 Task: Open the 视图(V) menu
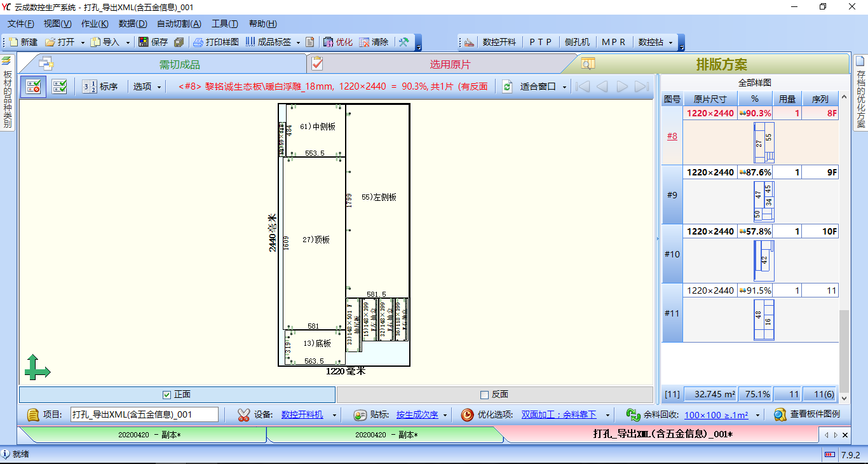[x=58, y=24]
